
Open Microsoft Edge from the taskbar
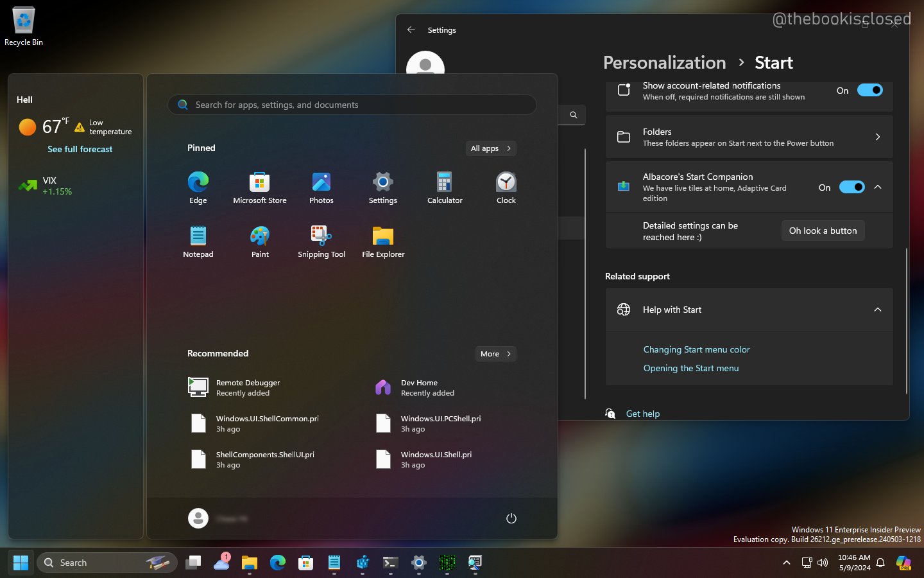pyautogui.click(x=277, y=563)
